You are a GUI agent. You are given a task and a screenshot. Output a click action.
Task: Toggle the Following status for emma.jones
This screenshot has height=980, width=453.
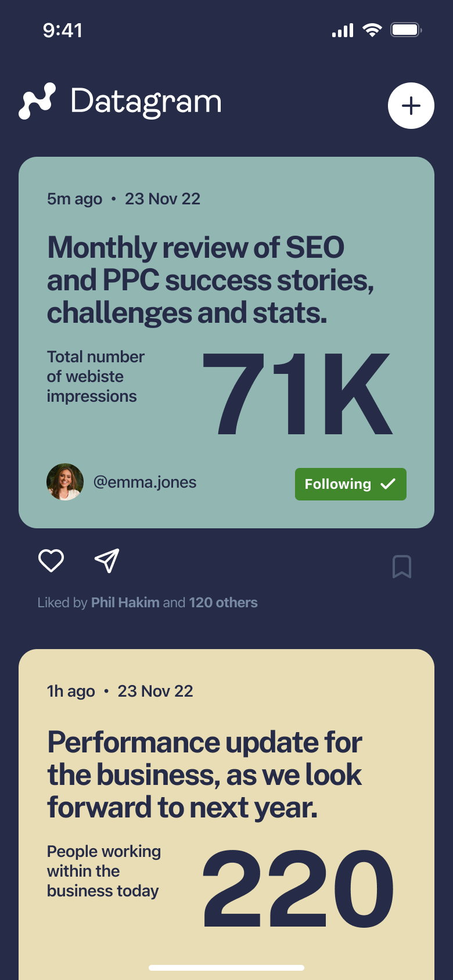pyautogui.click(x=351, y=484)
